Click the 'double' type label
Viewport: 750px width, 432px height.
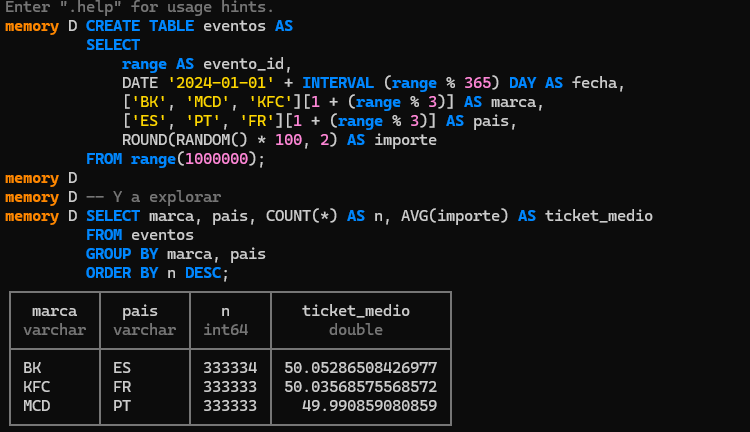tap(356, 330)
